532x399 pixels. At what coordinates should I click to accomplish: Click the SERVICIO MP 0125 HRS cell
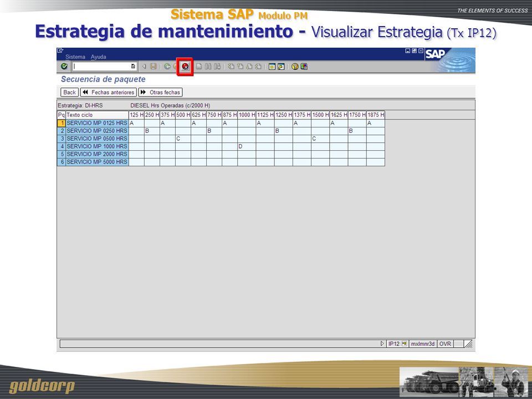[x=97, y=123]
